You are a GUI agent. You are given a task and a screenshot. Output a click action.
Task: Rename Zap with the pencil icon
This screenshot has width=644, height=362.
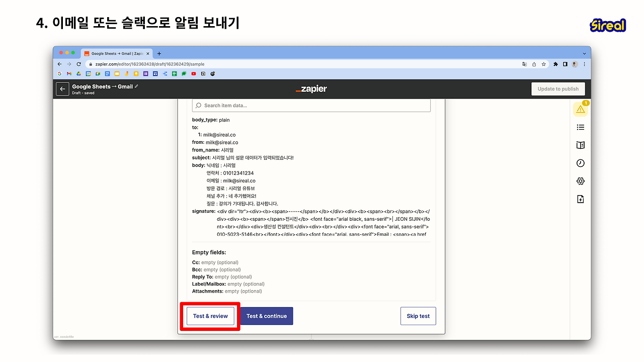pos(136,86)
